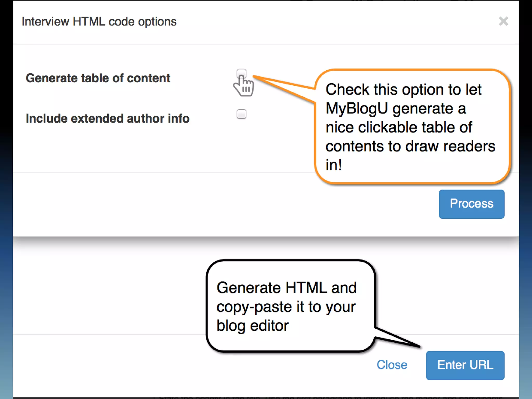Enable the Include extended author info checkbox
The width and height of the screenshot is (532, 399).
[241, 114]
